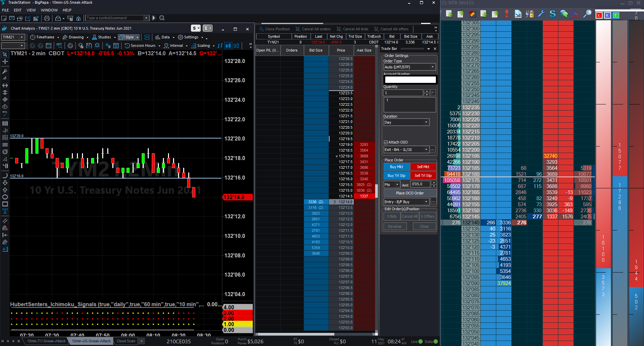The image size is (644, 346).
Task: Toggle the I interval link button
Action: 207,28
